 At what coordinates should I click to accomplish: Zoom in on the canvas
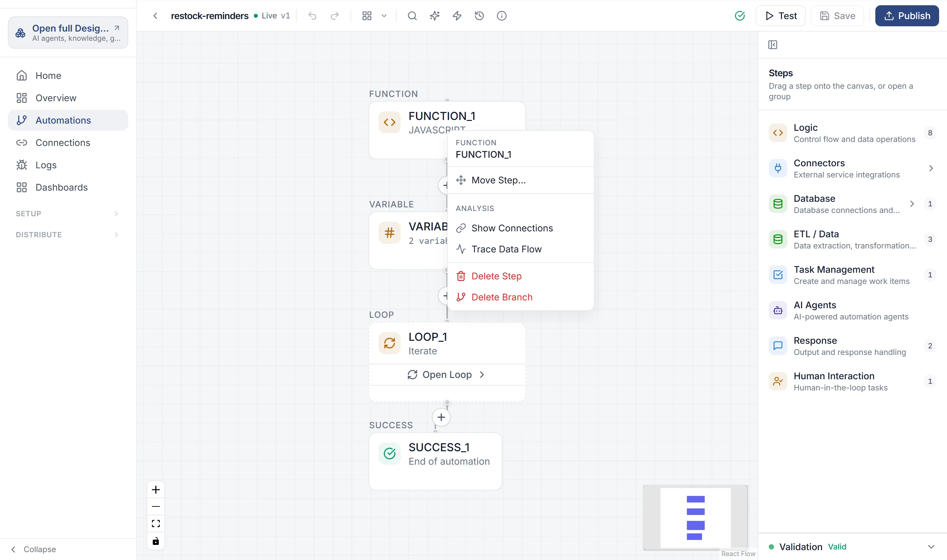point(156,490)
